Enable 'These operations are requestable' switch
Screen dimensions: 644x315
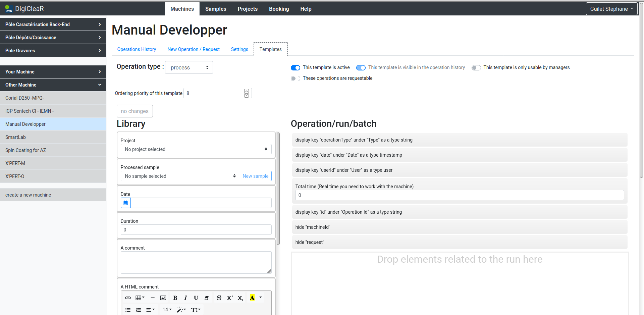point(296,78)
